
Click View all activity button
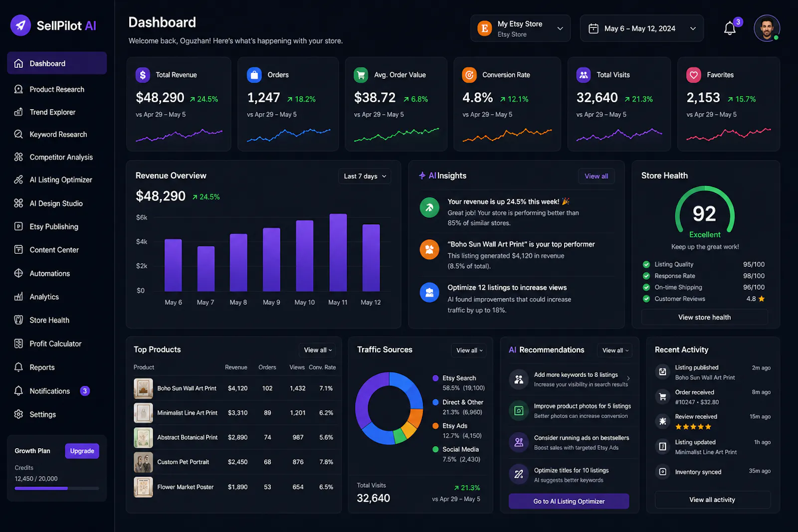[712, 500]
